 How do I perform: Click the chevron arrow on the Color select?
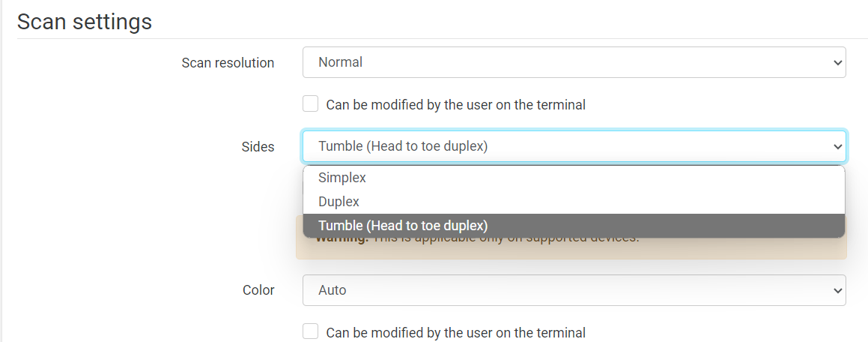837,290
